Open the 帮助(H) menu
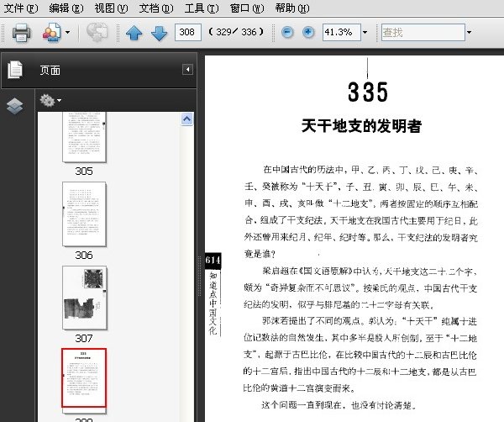 click(x=292, y=8)
